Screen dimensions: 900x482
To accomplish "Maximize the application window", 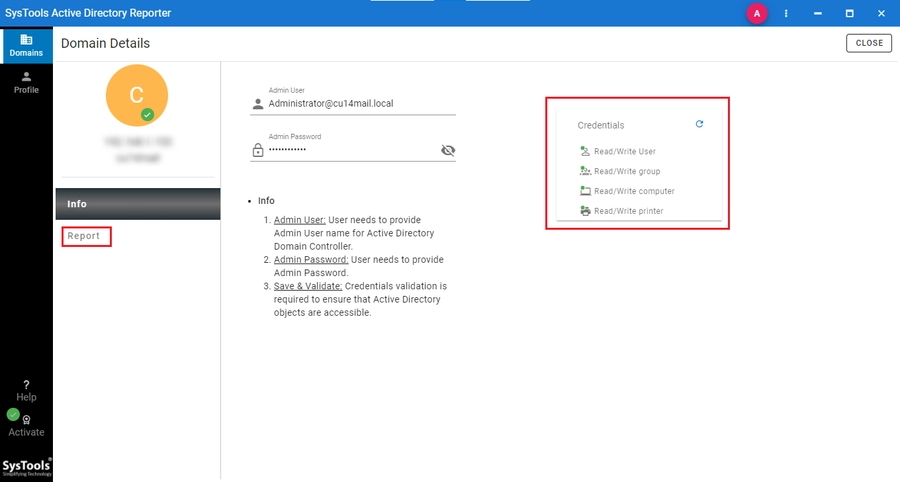I will click(x=849, y=14).
